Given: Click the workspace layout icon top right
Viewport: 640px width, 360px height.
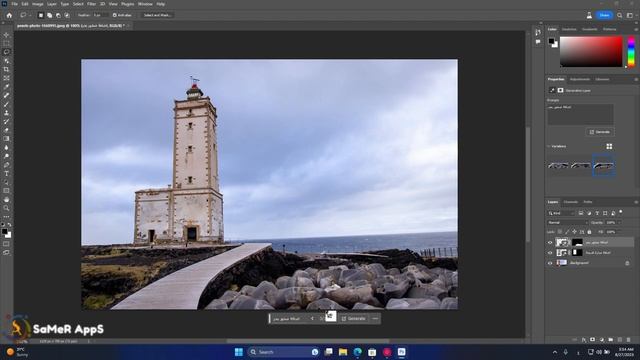Looking at the screenshot, I should (x=630, y=15).
